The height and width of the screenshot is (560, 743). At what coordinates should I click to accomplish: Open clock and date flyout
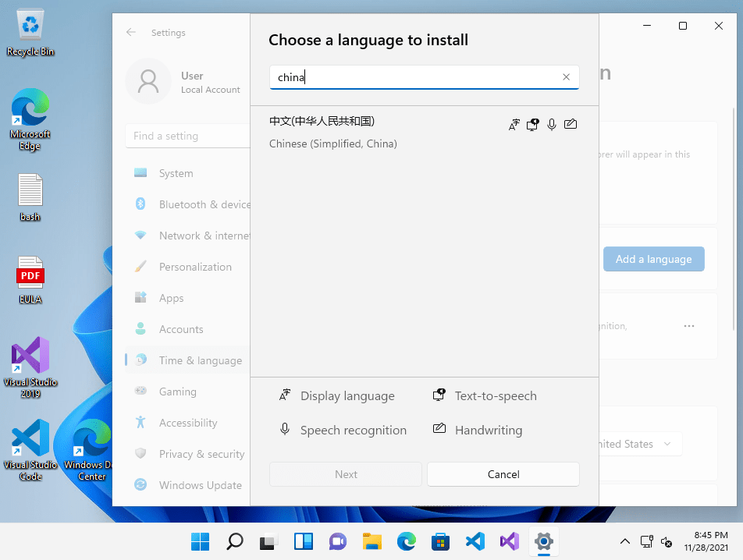point(706,541)
